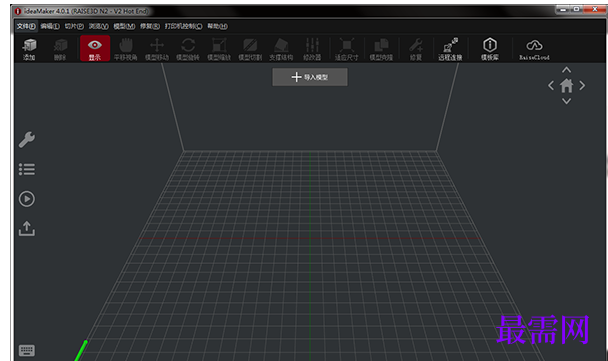The image size is (608, 361).
Task: Click the Add model cube icon
Action: click(29, 49)
